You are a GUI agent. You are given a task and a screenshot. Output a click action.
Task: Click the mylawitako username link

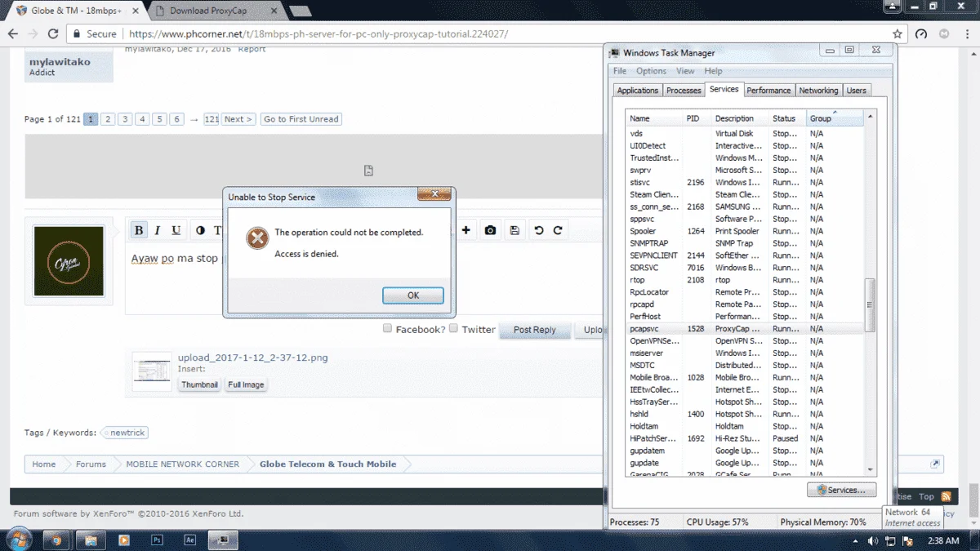[x=60, y=61]
